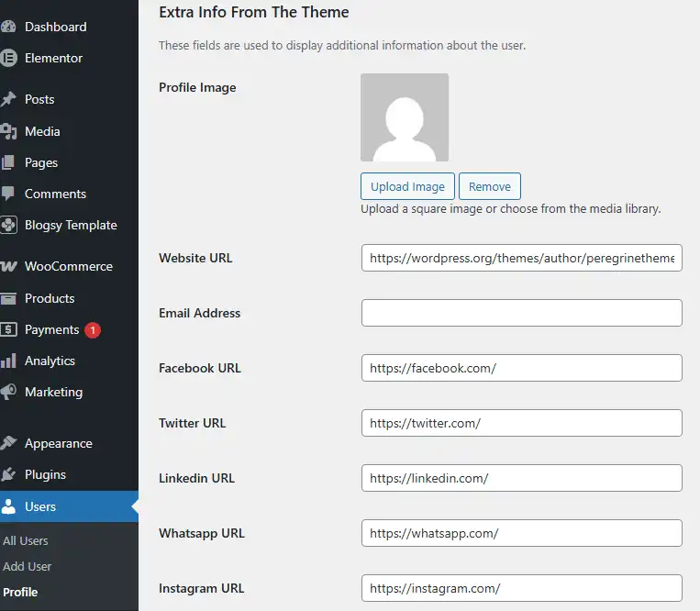The height and width of the screenshot is (611, 700).
Task: Click the Elementor icon in sidebar
Action: [8, 58]
